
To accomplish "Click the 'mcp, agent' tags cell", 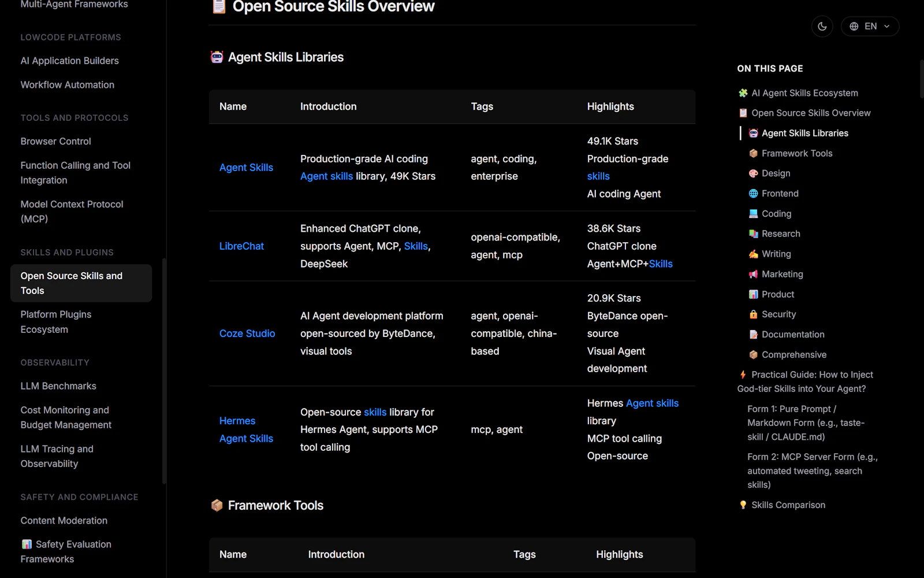I will [x=497, y=429].
